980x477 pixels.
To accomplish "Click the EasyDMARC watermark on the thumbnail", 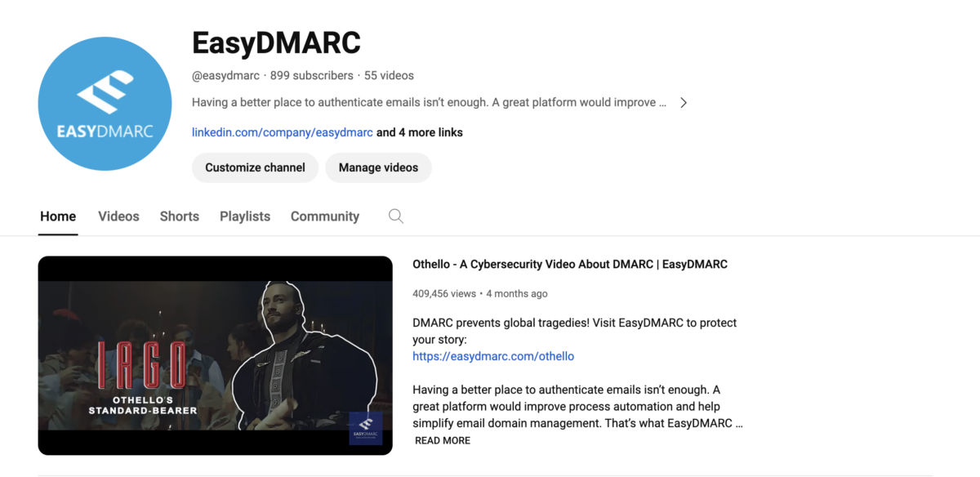I will click(366, 428).
